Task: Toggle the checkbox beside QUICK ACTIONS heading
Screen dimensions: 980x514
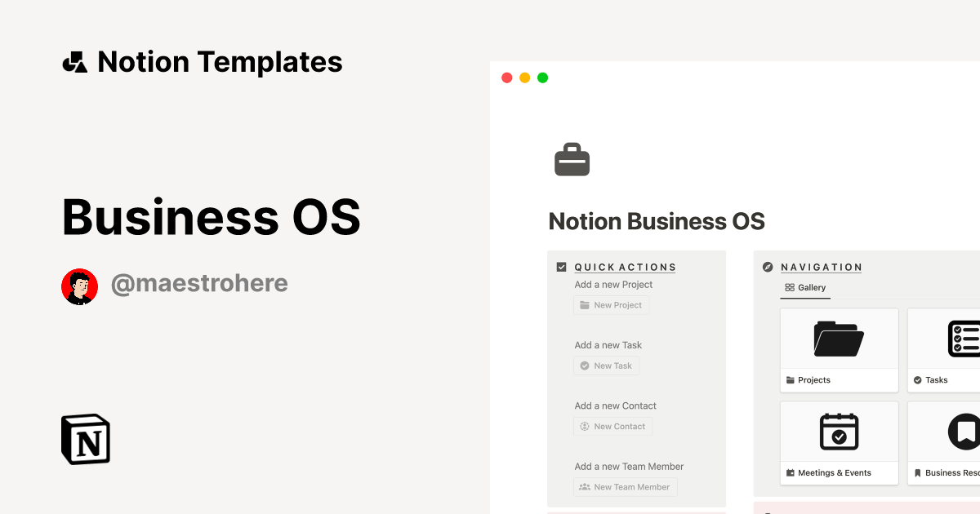Action: (x=561, y=266)
